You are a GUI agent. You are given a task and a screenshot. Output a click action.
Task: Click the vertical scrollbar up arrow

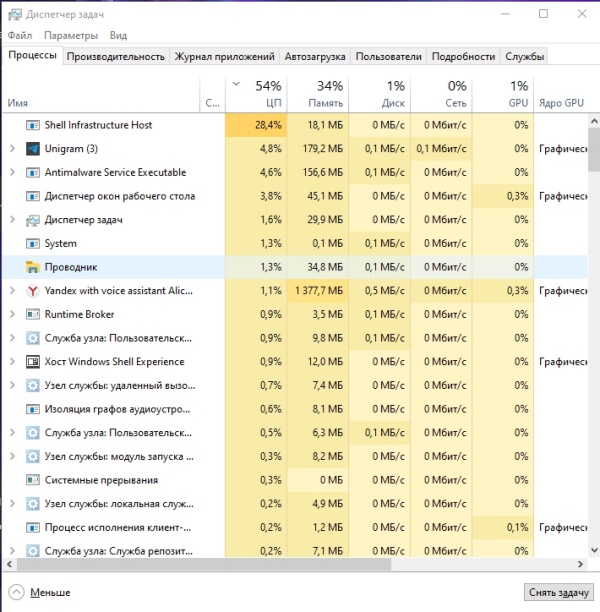(x=594, y=121)
